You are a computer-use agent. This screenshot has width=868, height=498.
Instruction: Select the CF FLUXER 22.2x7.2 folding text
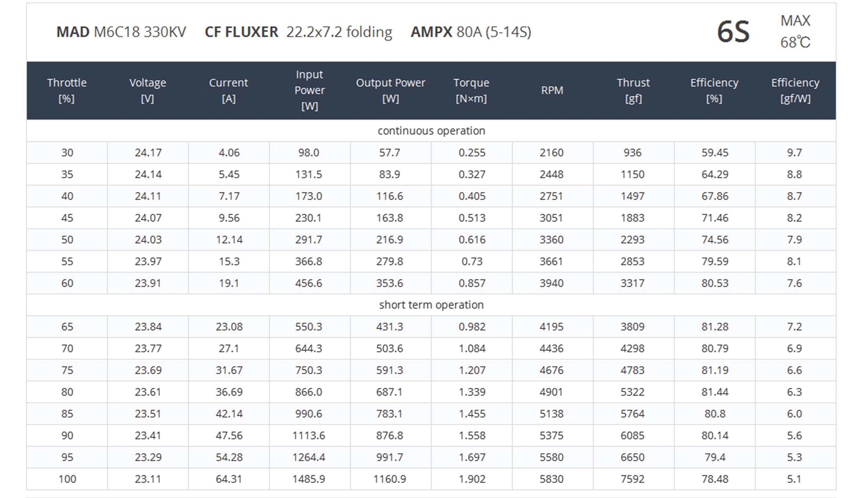click(x=298, y=32)
